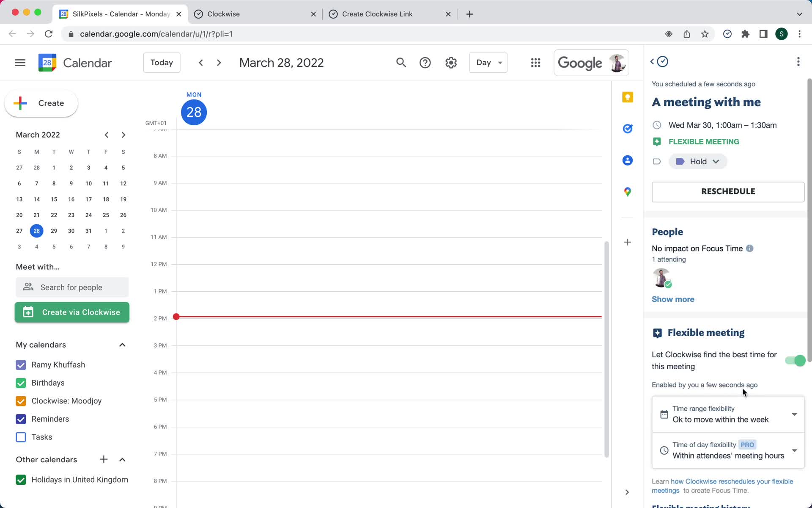The width and height of the screenshot is (812, 508).
Task: Click the settings gear icon in calendar
Action: coord(451,63)
